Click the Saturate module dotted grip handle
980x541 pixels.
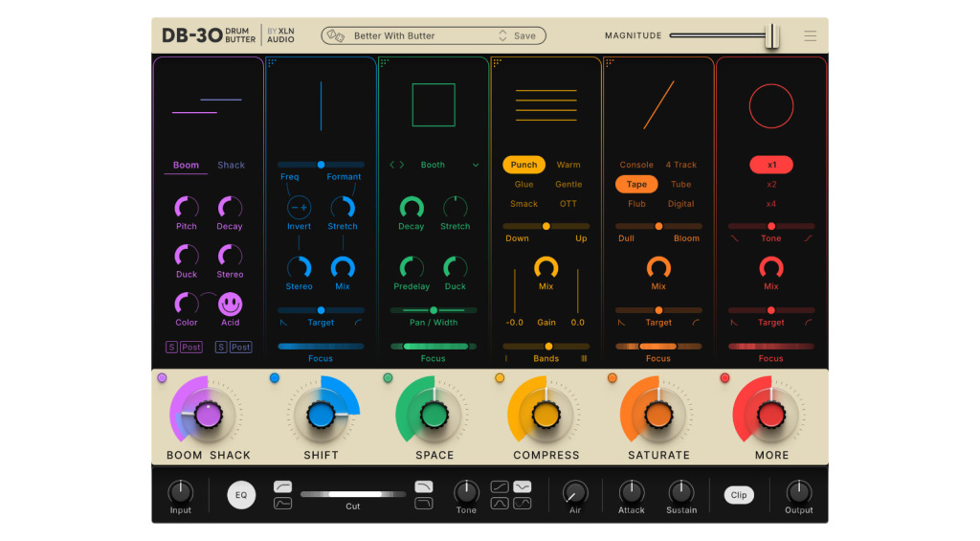click(610, 62)
